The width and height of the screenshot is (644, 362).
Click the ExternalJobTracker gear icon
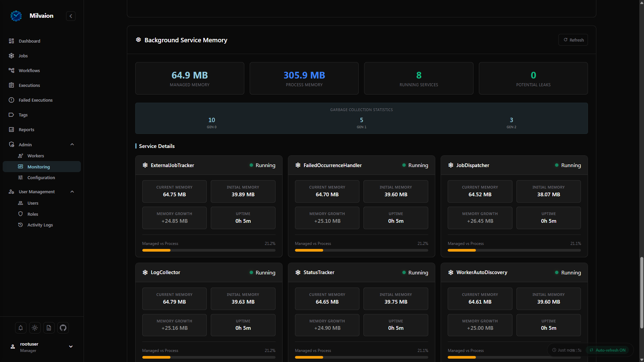145,165
